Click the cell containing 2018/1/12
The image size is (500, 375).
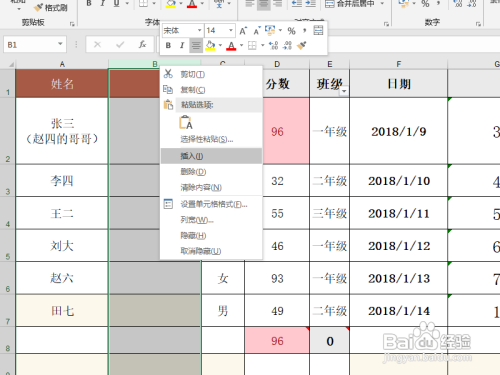tap(399, 246)
